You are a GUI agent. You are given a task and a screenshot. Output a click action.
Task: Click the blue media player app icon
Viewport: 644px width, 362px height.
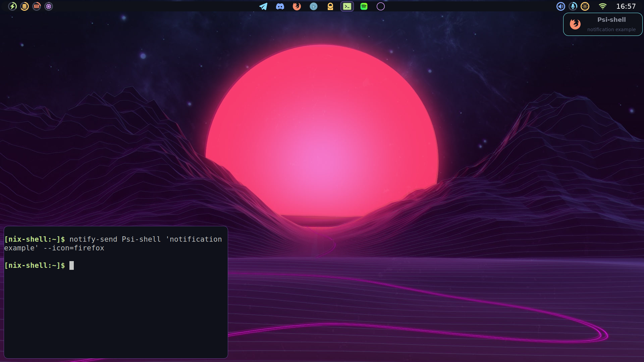pyautogui.click(x=314, y=6)
